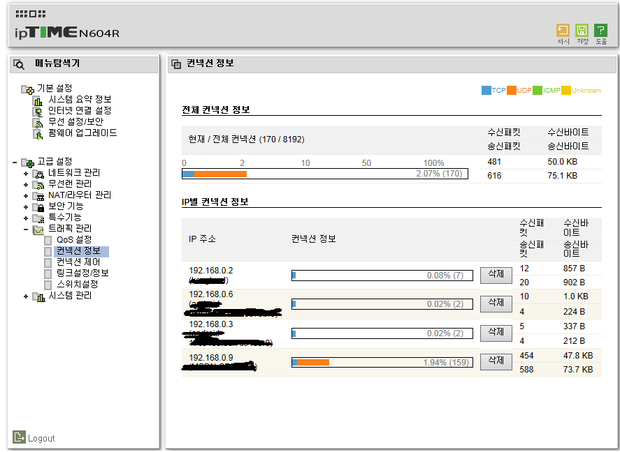Viewport: 620px width, 452px height.
Task: Click the 펌웨어 업그레이드 icon
Action: coord(38,134)
